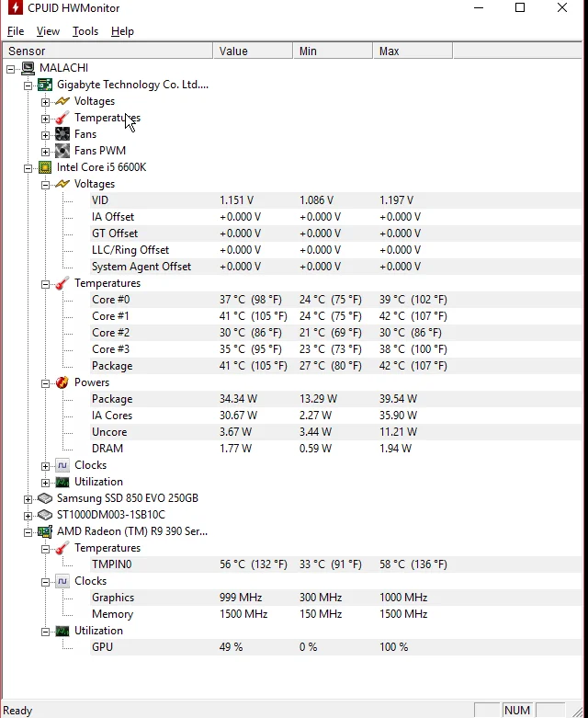Click the Fans icon
Screen dimensions: 588x718
tap(62, 134)
